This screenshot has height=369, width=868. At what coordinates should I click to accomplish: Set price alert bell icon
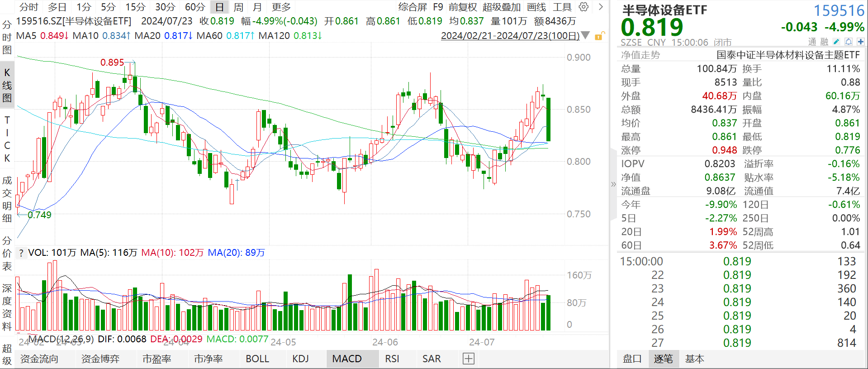pyautogui.click(x=849, y=42)
